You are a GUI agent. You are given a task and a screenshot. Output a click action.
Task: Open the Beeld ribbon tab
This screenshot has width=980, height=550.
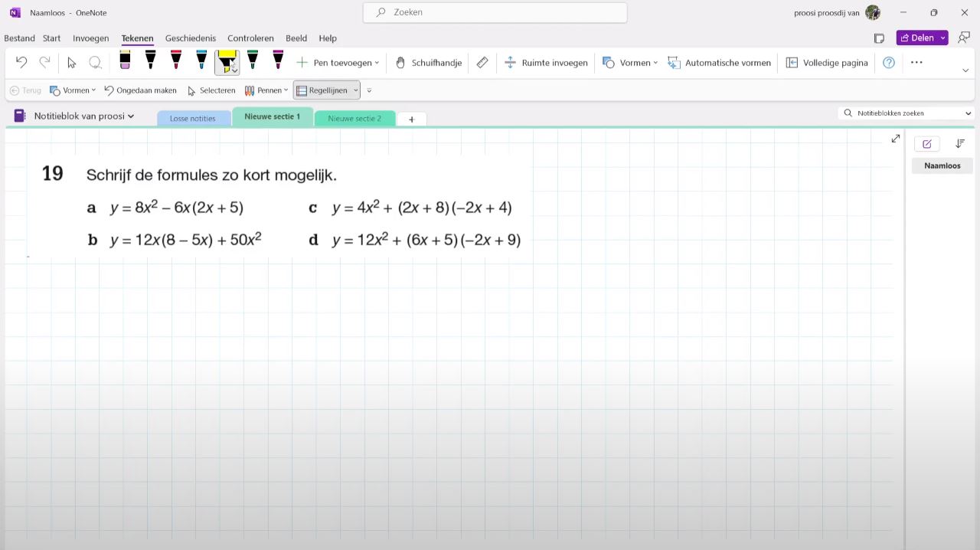tap(296, 38)
